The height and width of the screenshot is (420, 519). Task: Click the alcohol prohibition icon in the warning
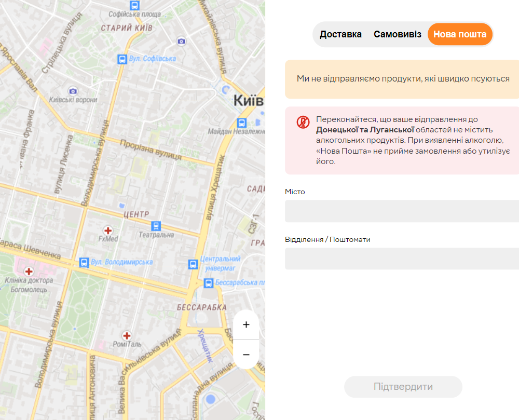[302, 122]
